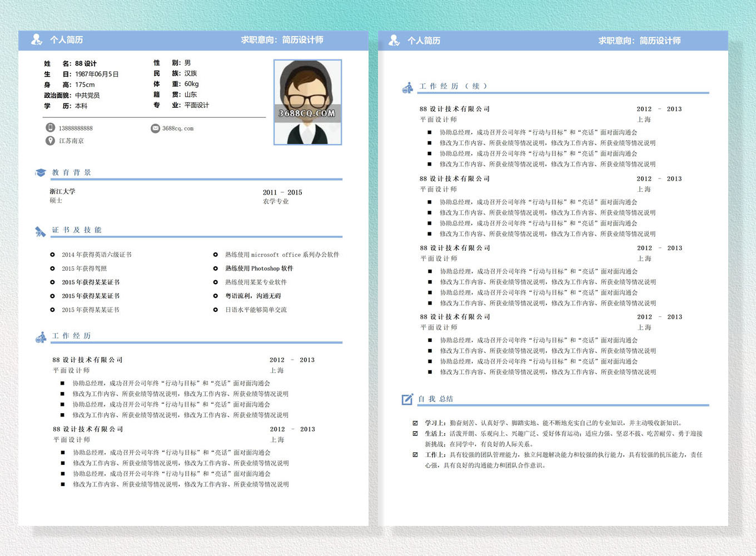This screenshot has height=556, width=756.
Task: Click the 个人简历 title on right page
Action: 424,41
